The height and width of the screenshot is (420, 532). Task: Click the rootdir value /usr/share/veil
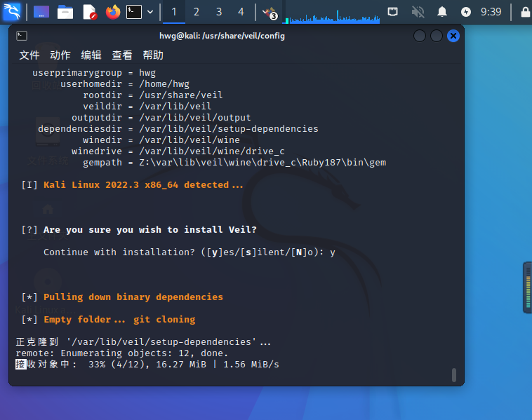point(181,95)
